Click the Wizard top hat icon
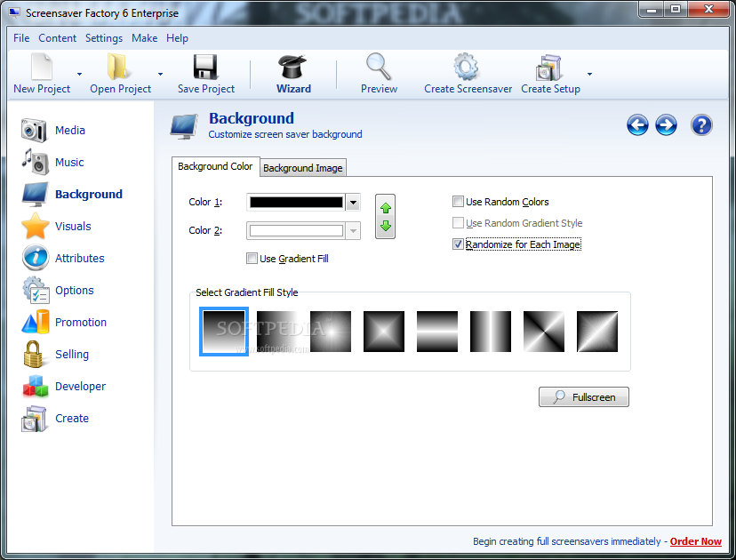736x560 pixels. pos(292,68)
